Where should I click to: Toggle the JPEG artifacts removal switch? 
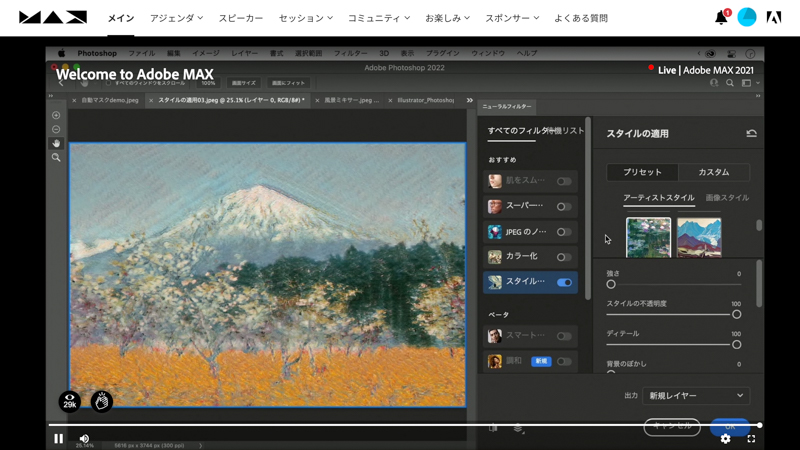tap(564, 232)
